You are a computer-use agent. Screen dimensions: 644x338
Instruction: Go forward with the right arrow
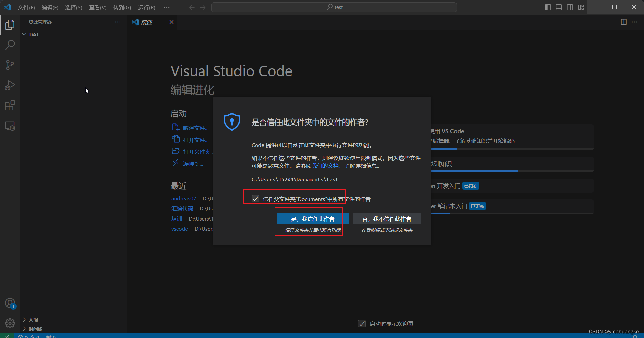pos(203,7)
